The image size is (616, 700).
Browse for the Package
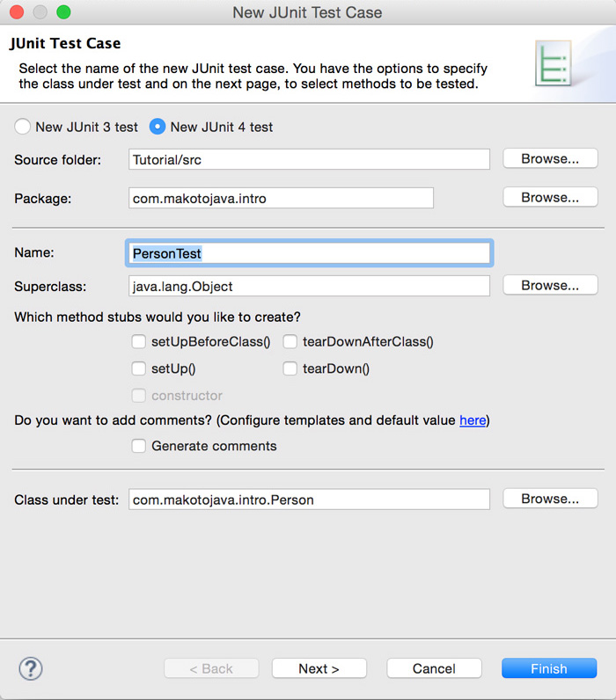point(550,198)
